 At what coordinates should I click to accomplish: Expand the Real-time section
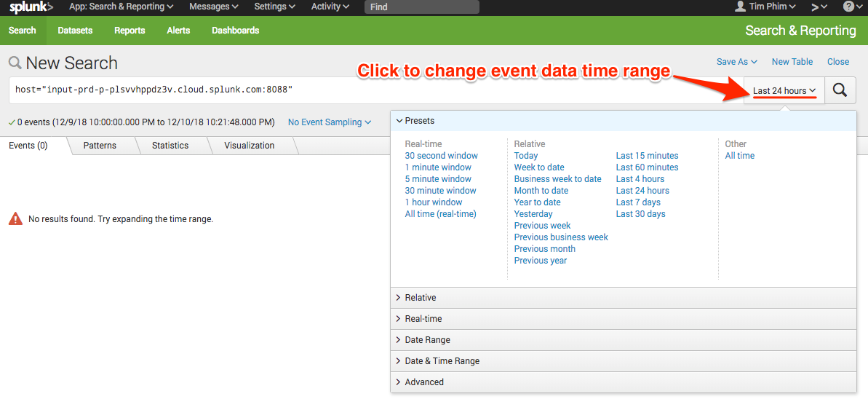click(x=624, y=319)
